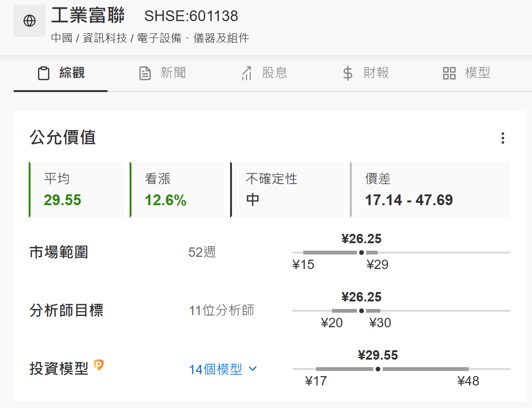Screen dimensions: 532x408
Task: Click the 市場範圍 row label
Action: [59, 252]
